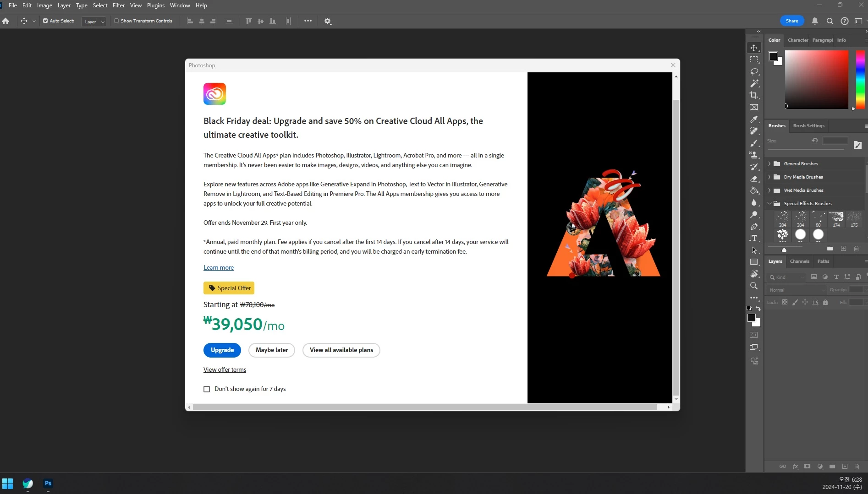Swap foreground and background colors
The width and height of the screenshot is (868, 494).
[x=758, y=308]
